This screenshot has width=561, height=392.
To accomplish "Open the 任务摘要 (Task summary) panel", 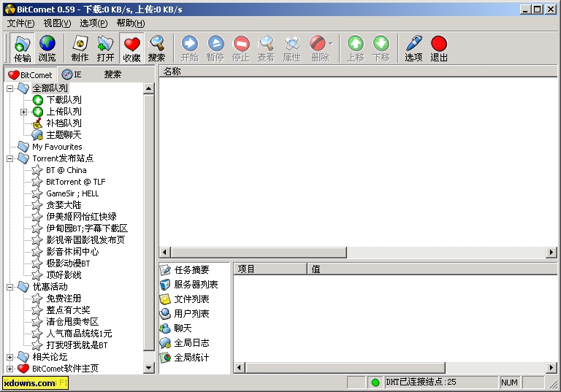I will 191,270.
